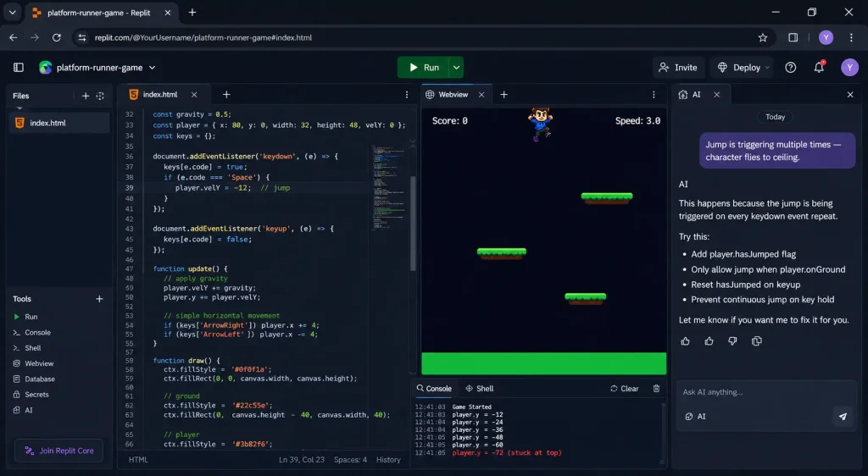Open the Deploy button

tap(739, 68)
